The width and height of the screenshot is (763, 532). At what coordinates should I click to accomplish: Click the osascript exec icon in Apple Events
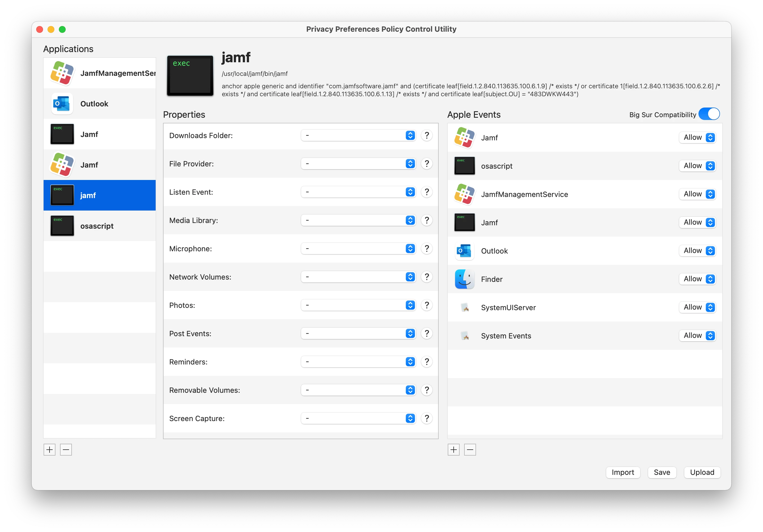pos(464,166)
